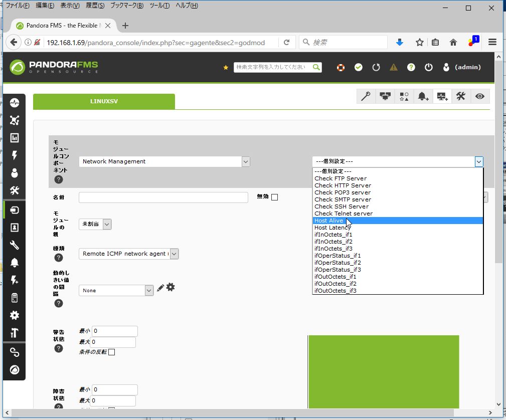Open help icon for 種類
This screenshot has width=506, height=420.
coord(58,258)
